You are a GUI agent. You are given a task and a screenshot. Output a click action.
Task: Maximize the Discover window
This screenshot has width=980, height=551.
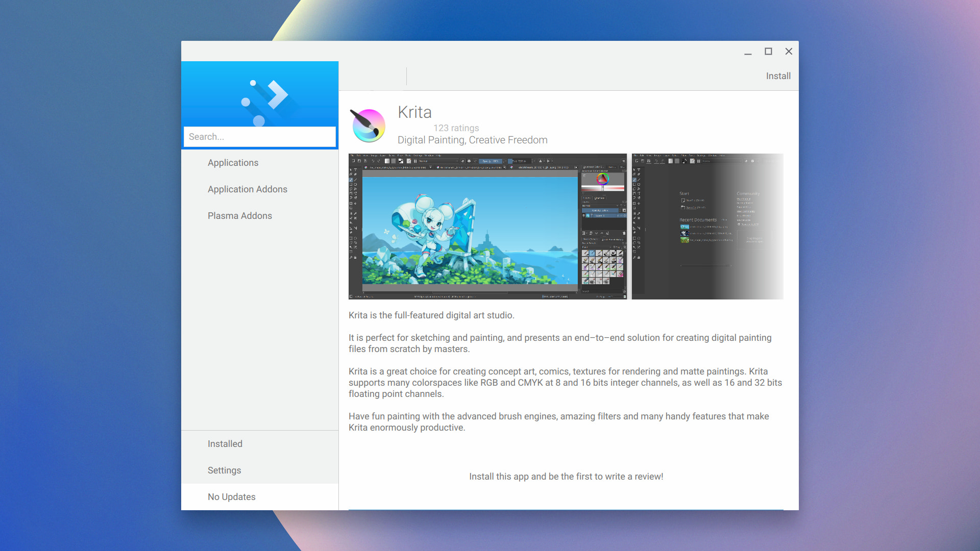[x=769, y=52]
